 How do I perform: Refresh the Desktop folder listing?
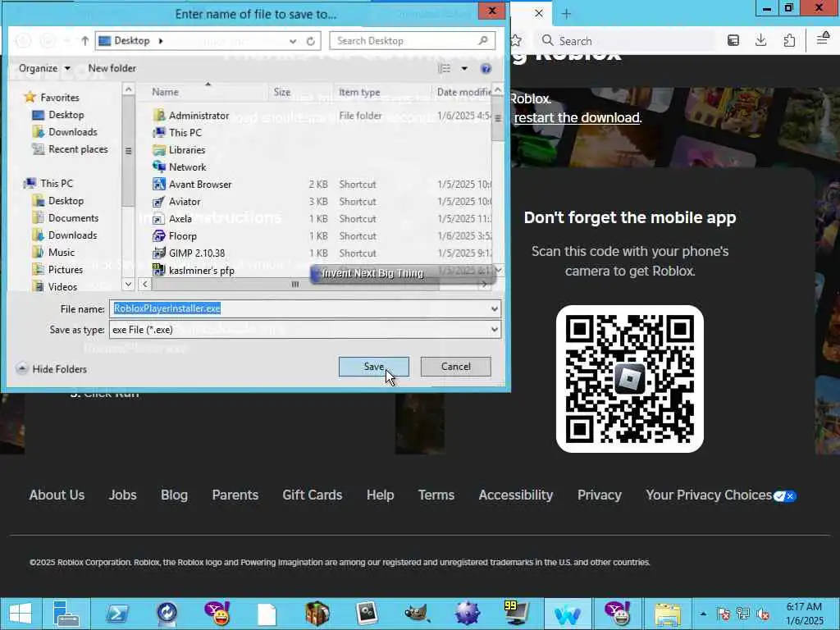point(311,41)
